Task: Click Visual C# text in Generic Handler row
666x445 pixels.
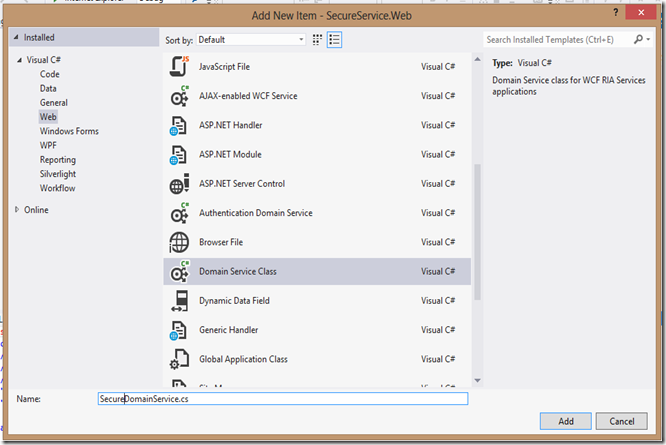Action: tap(438, 330)
